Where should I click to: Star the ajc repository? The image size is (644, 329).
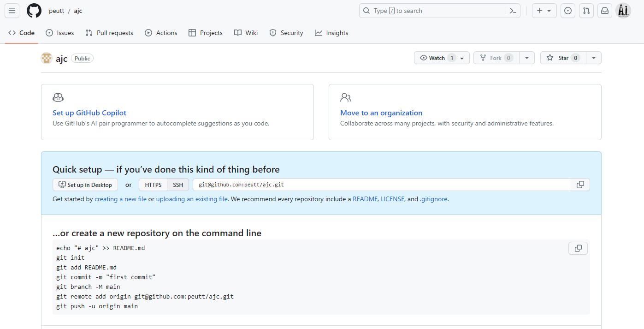pos(563,58)
